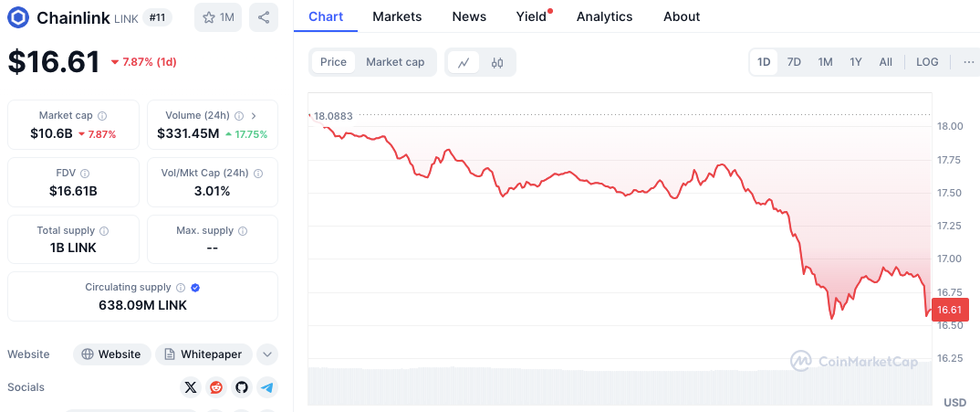
Task: Click the Market cap info icon
Action: tap(102, 116)
